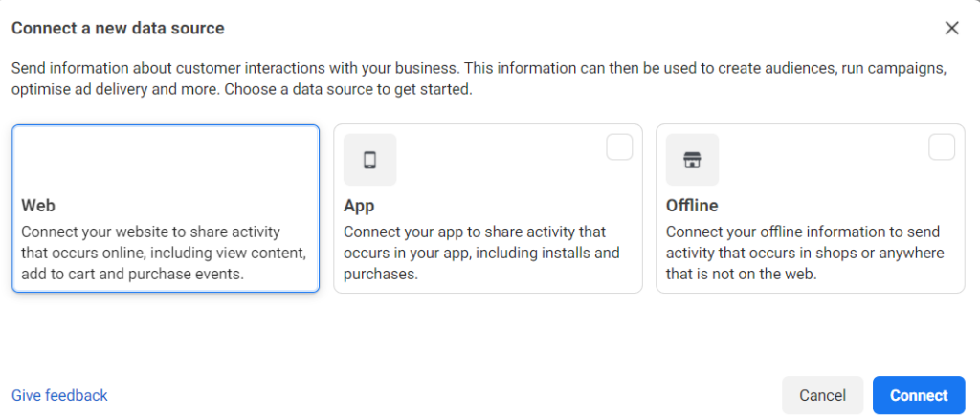Tick the App data source checkbox

[x=619, y=147]
